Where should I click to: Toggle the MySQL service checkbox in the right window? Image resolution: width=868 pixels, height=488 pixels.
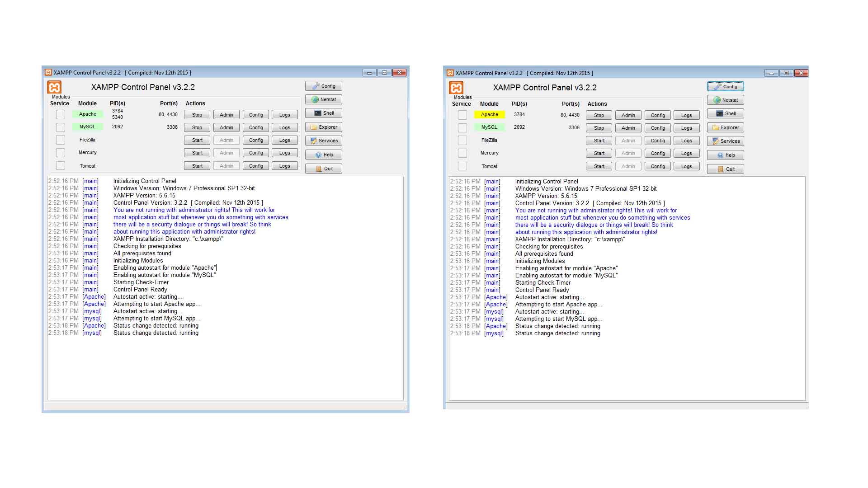(x=462, y=127)
